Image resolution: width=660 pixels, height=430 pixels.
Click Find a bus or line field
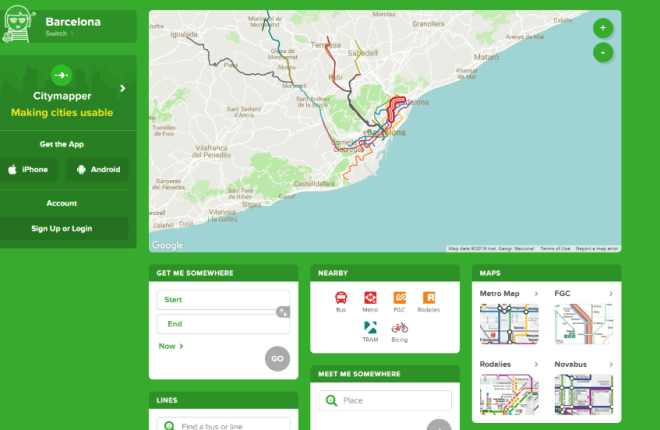pyautogui.click(x=223, y=424)
